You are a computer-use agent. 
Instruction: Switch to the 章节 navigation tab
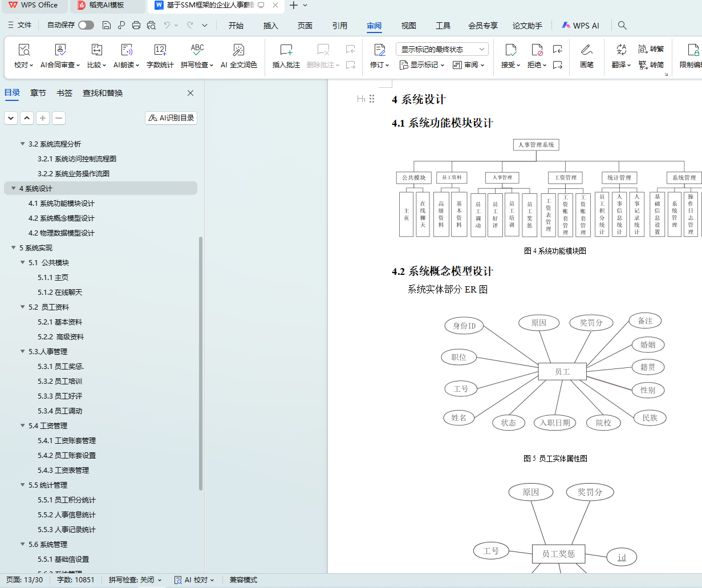(x=38, y=93)
